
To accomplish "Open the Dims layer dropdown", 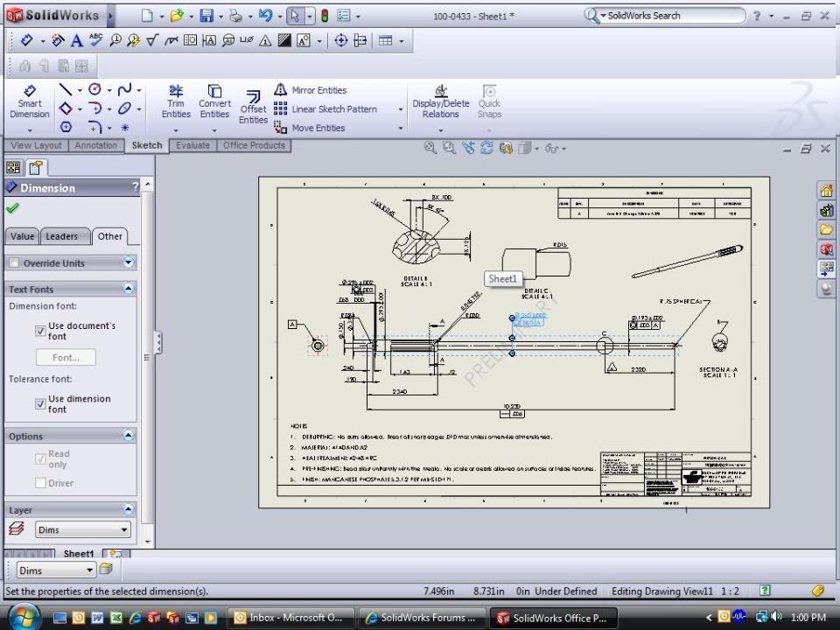I will [83, 529].
